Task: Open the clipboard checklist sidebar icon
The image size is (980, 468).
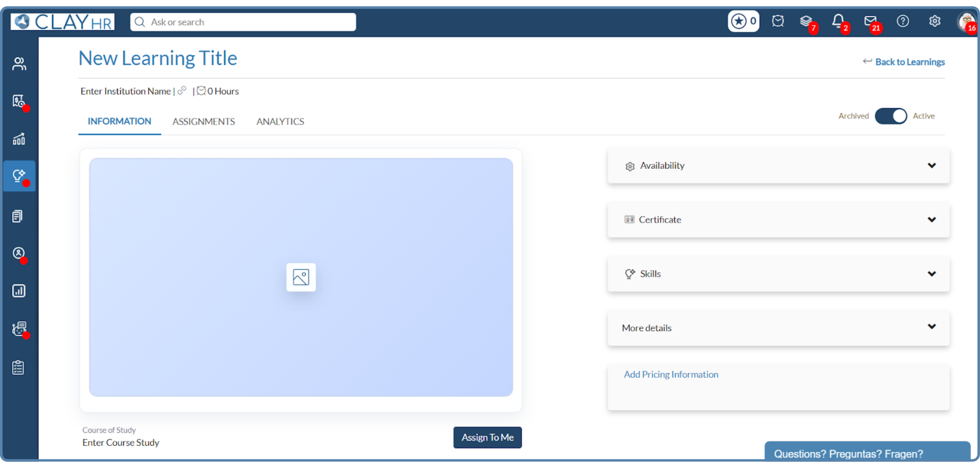Action: point(18,367)
